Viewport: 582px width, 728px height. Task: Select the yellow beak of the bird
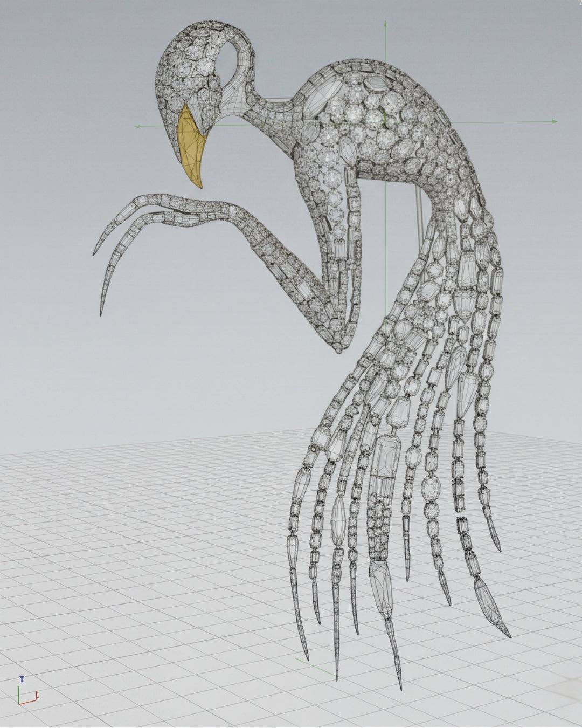click(192, 147)
